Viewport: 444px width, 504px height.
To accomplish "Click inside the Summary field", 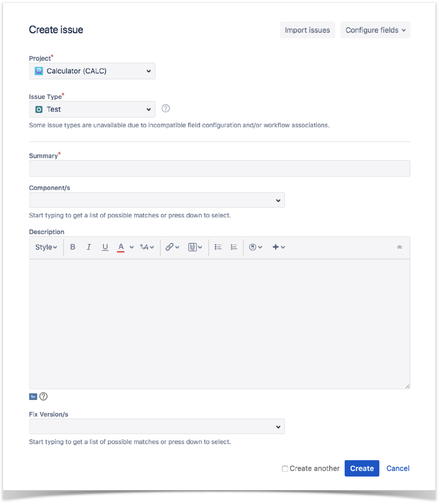I will coord(219,168).
